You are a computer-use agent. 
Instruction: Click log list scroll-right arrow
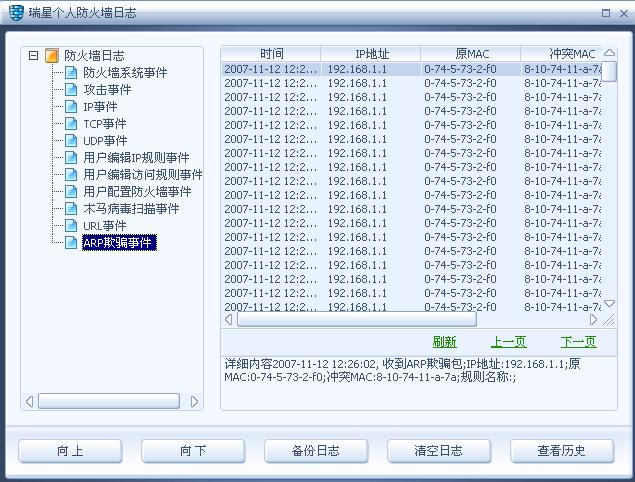coord(593,320)
